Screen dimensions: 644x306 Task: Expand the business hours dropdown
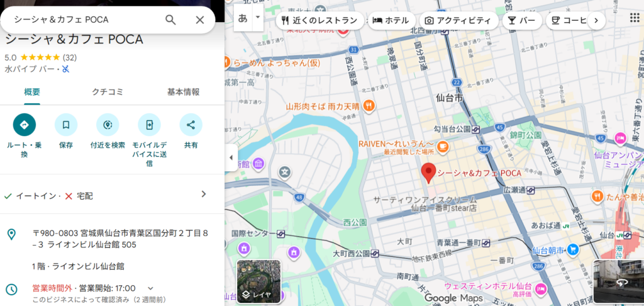point(150,288)
